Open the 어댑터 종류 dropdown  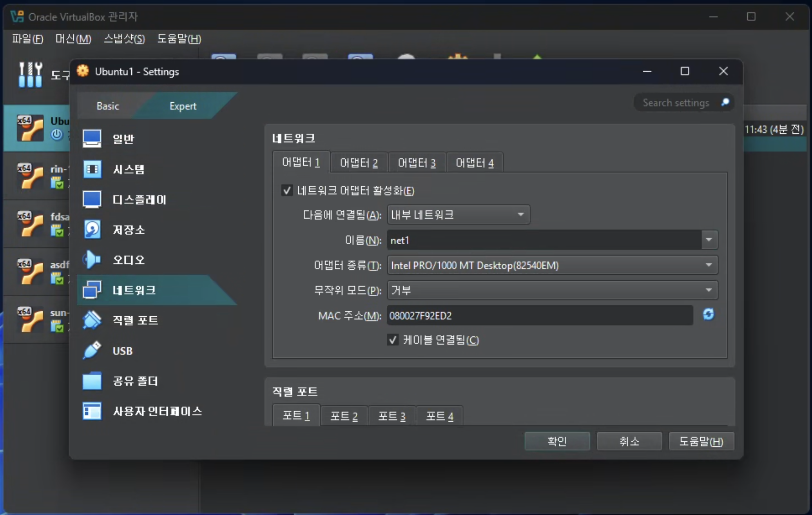552,265
